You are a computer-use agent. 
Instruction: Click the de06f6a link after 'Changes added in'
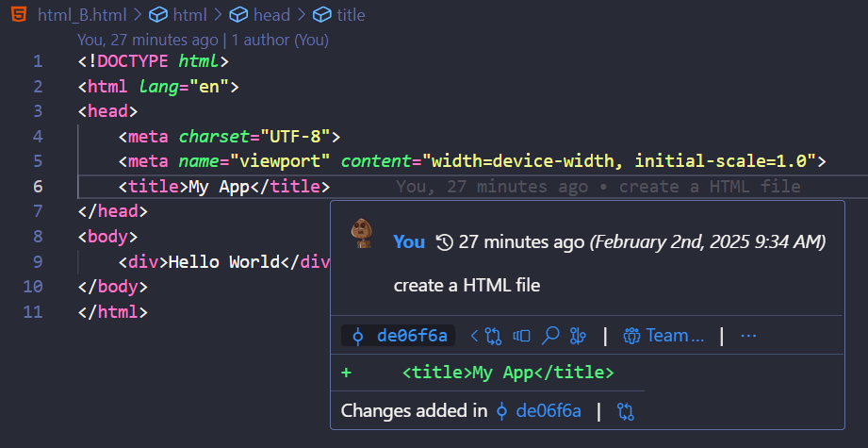(539, 411)
